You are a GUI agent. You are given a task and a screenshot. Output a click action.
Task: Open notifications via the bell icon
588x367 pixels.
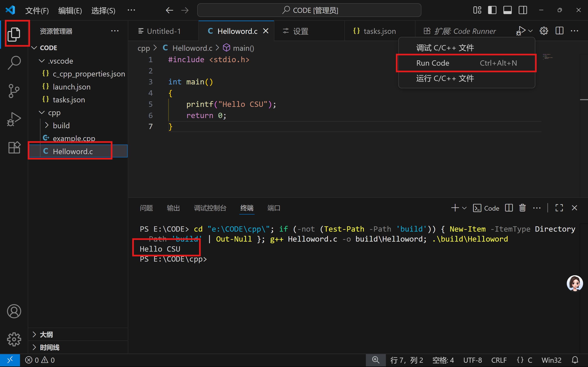pyautogui.click(x=576, y=360)
